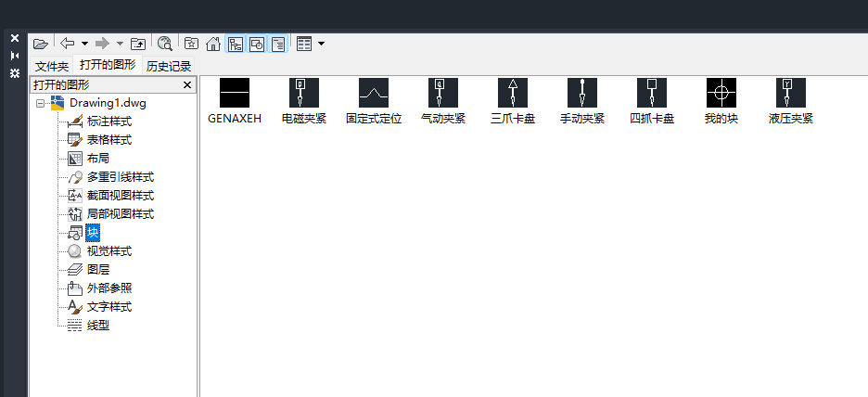Click the Home icon in toolbar
Screen dimensions: 868x397
pos(213,44)
